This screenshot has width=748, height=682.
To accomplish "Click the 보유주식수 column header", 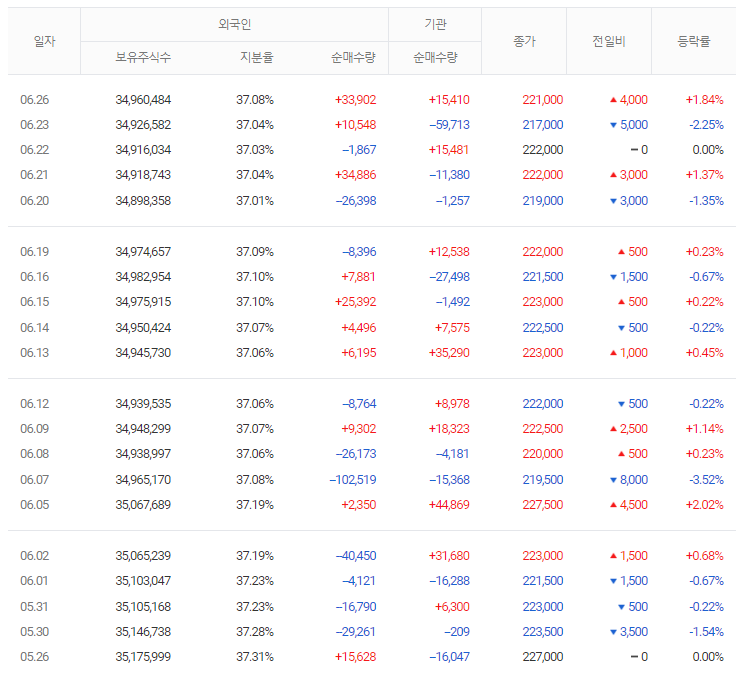I will point(143,58).
